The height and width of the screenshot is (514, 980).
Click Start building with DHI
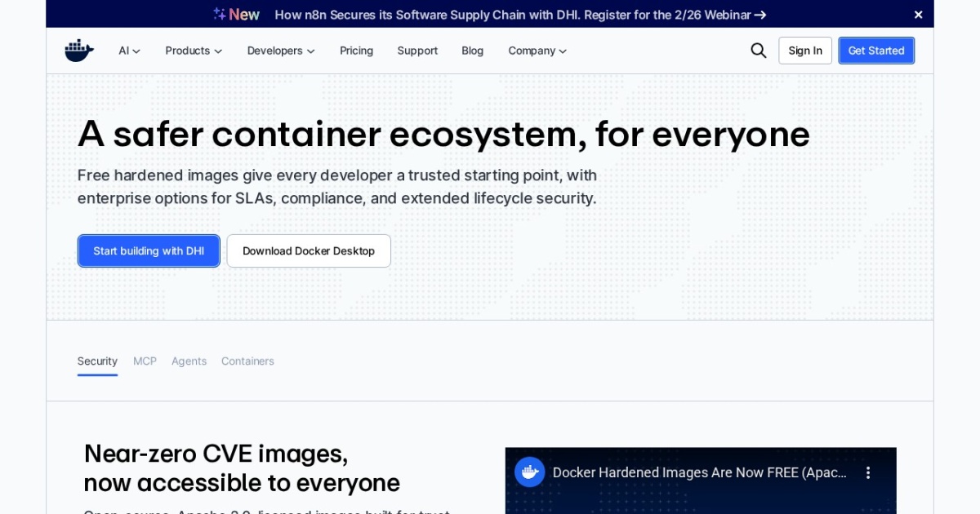click(149, 250)
